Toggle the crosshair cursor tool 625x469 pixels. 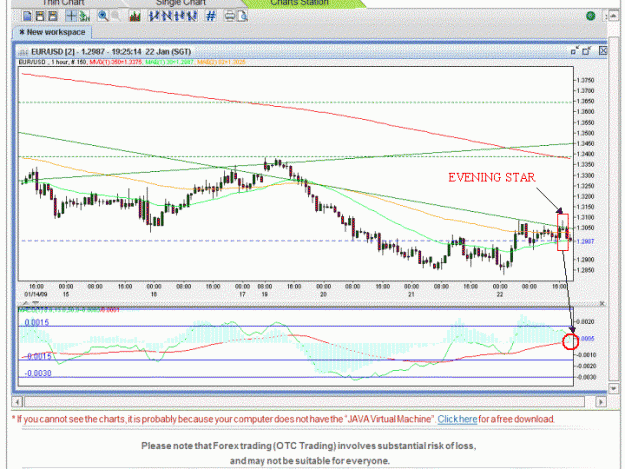pyautogui.click(x=71, y=16)
